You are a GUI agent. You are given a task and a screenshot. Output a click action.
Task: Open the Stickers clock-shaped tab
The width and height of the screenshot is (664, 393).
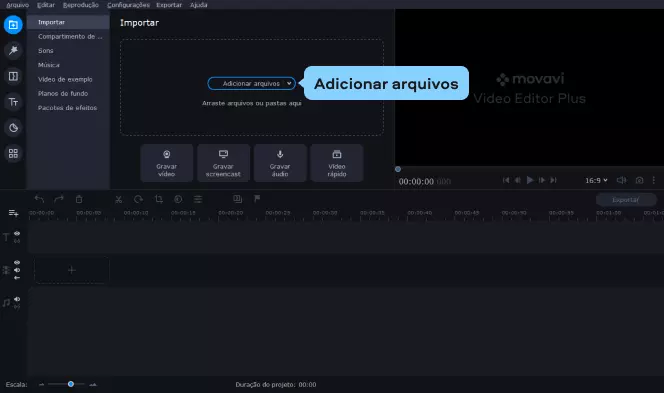click(13, 128)
